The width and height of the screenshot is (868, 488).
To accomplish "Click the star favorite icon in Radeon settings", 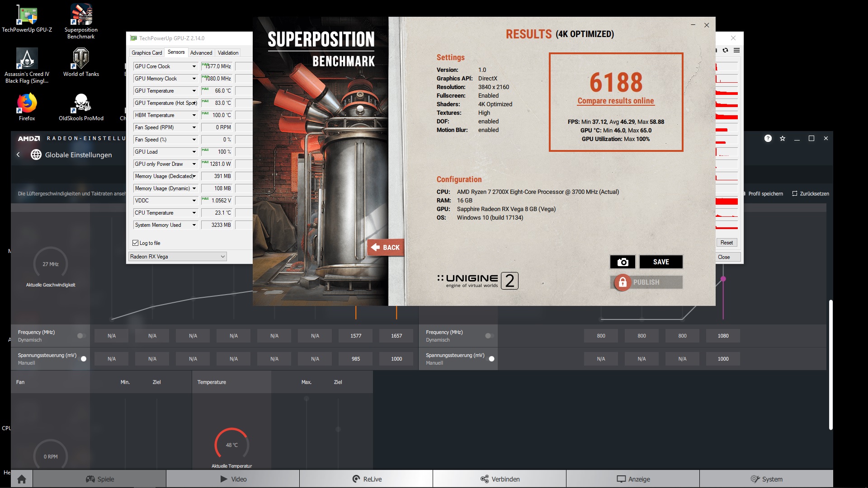I will pos(783,138).
